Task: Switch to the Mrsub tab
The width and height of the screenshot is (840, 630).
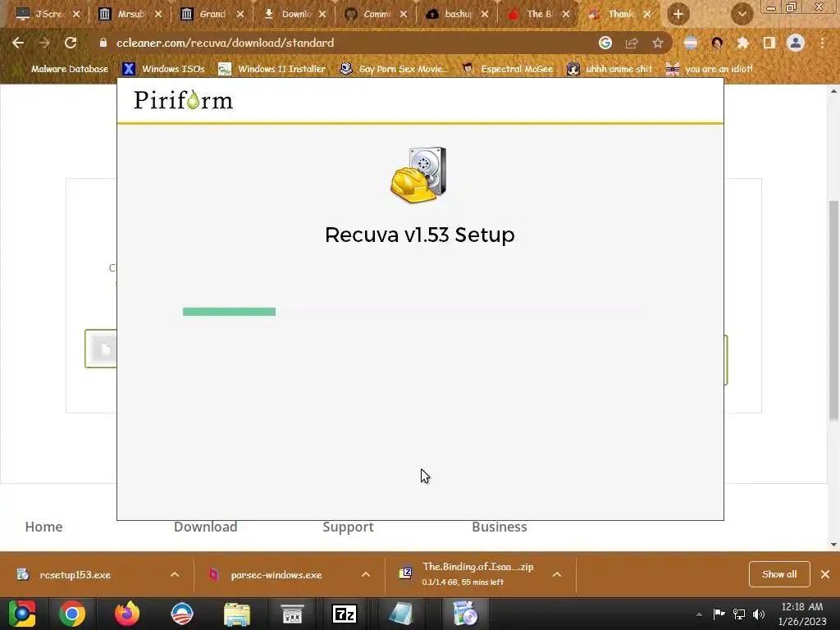Action: pos(130,14)
